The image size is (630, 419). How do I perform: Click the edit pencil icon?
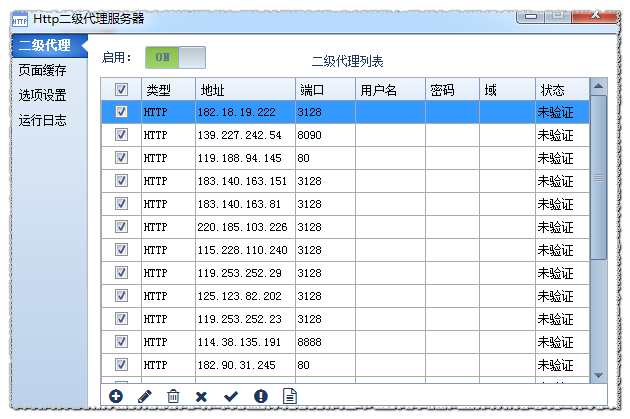[145, 397]
